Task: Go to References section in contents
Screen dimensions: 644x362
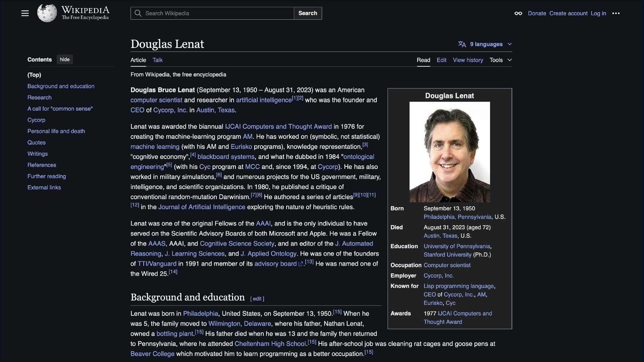Action: pyautogui.click(x=42, y=165)
